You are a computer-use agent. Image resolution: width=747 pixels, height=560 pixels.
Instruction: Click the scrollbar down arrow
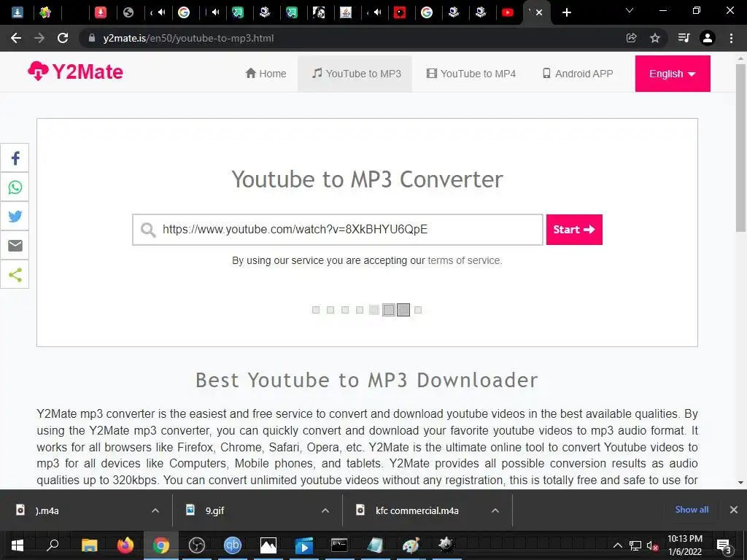click(741, 483)
